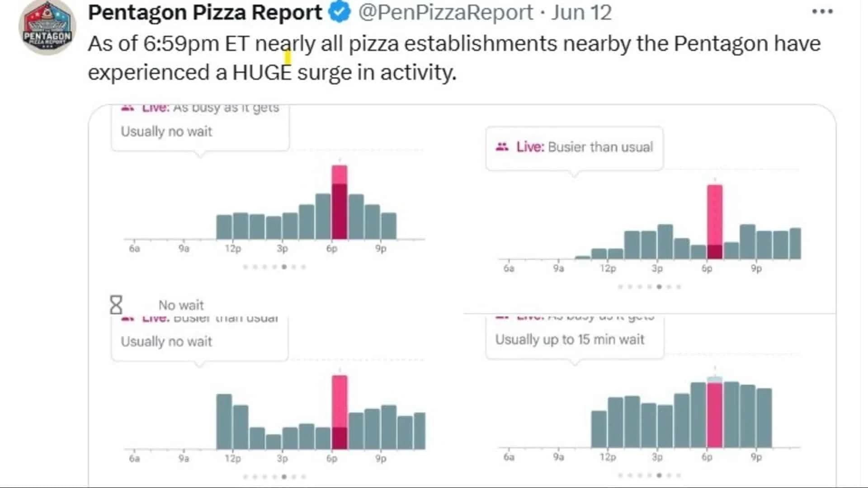Click the 'Usually no wait' popularity tooltip

[x=166, y=131]
